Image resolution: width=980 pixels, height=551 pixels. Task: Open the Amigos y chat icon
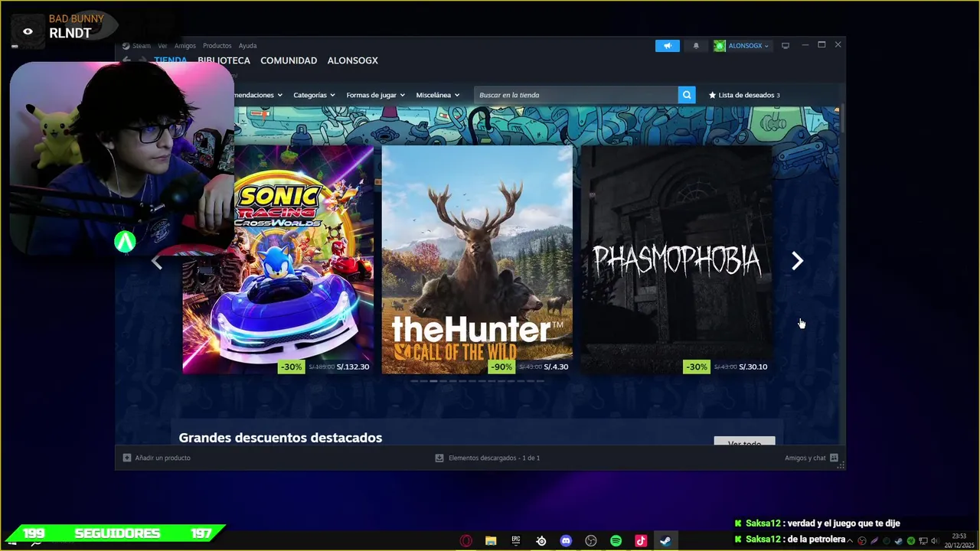(x=834, y=458)
